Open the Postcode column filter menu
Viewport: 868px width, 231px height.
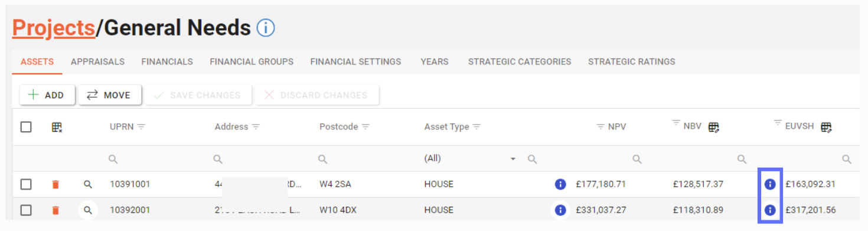coord(366,127)
